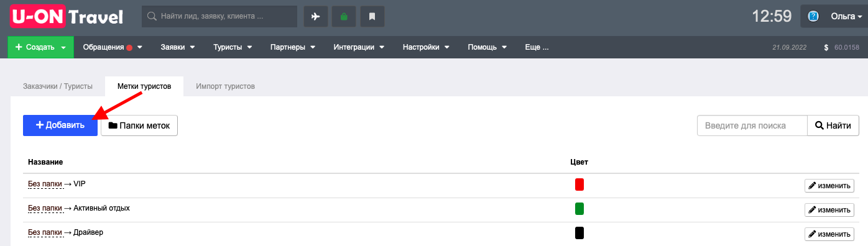The image size is (868, 246).
Task: Click the red VIP color swatch
Action: pyautogui.click(x=579, y=184)
